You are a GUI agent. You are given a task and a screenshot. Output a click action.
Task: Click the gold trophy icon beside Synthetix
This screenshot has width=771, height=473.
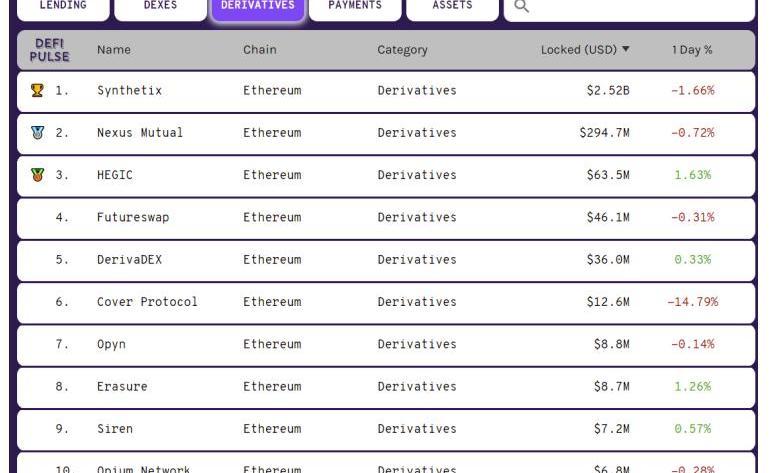point(38,91)
